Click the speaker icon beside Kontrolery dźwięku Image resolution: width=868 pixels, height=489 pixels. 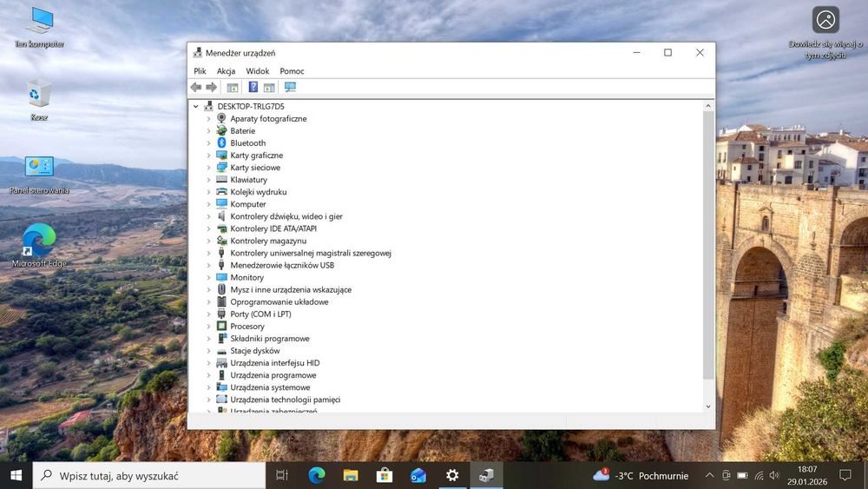tap(221, 216)
